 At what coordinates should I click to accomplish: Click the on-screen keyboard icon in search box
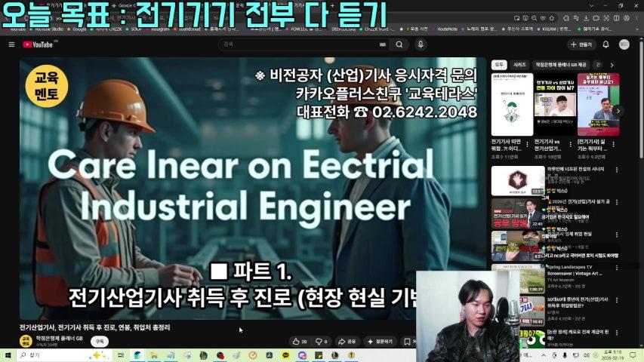(382, 44)
